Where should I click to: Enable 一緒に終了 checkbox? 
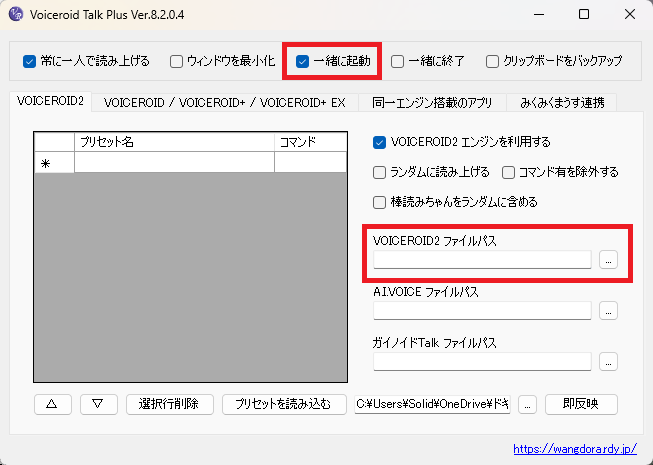tap(397, 62)
